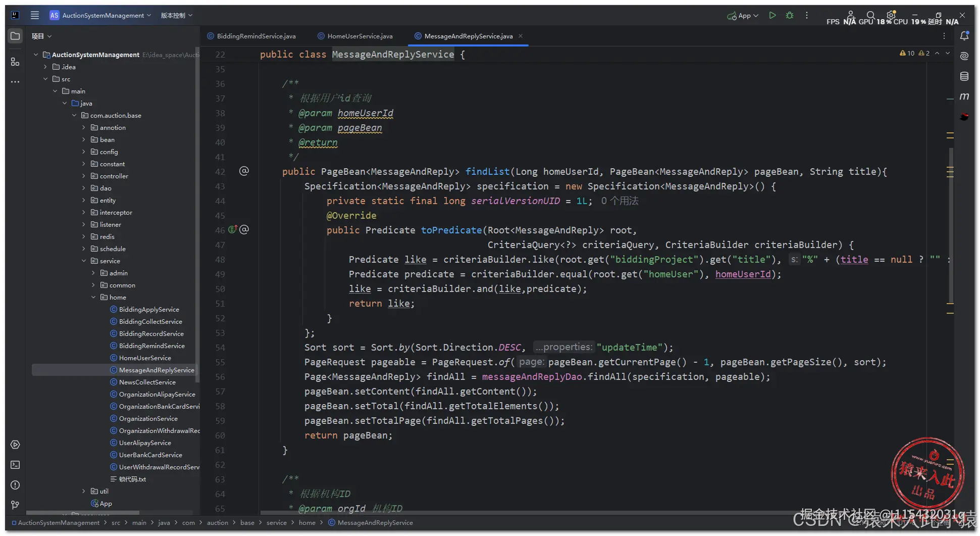Debug the App configuration
Image resolution: width=980 pixels, height=536 pixels.
click(x=790, y=15)
